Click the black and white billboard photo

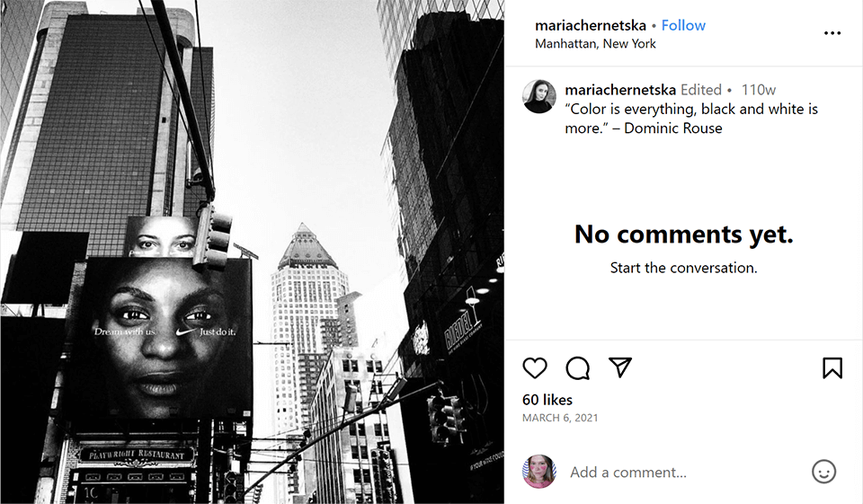pos(252,252)
